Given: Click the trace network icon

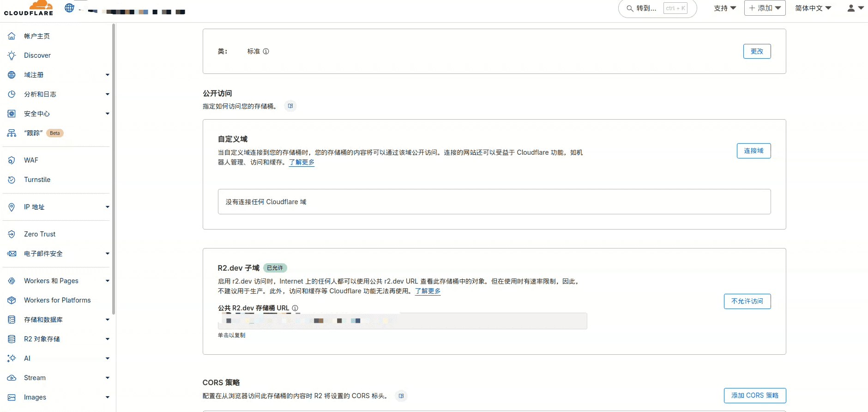Looking at the screenshot, I should tap(12, 133).
